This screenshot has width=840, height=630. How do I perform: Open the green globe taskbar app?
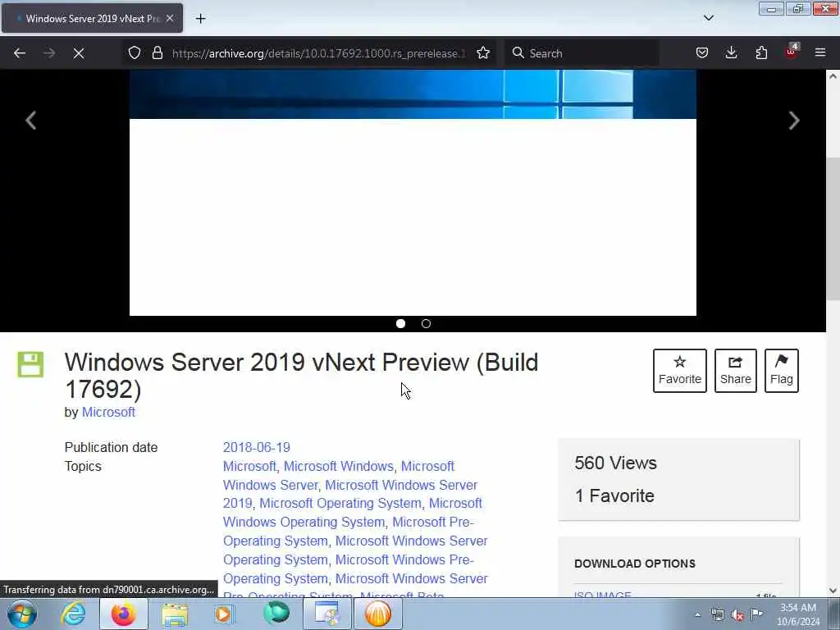276,614
